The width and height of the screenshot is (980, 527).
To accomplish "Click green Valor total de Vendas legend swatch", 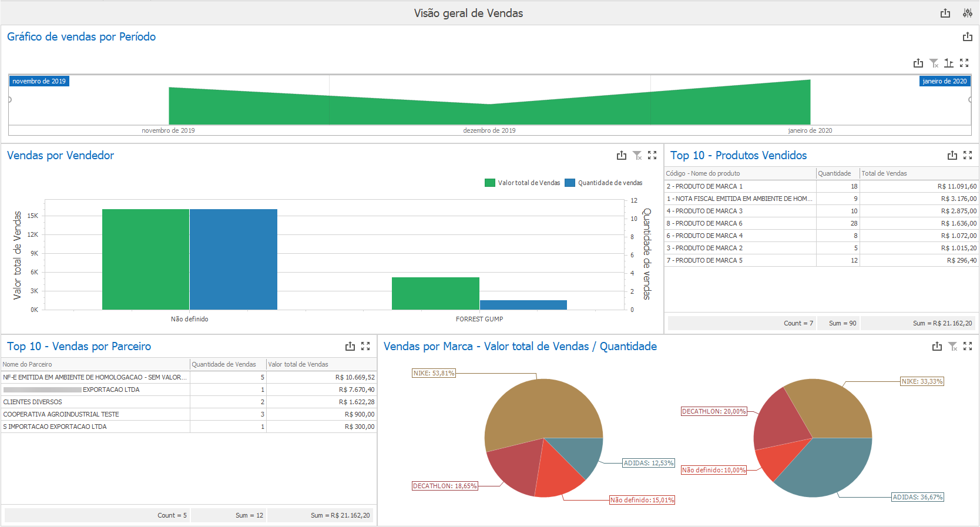I will tap(490, 183).
